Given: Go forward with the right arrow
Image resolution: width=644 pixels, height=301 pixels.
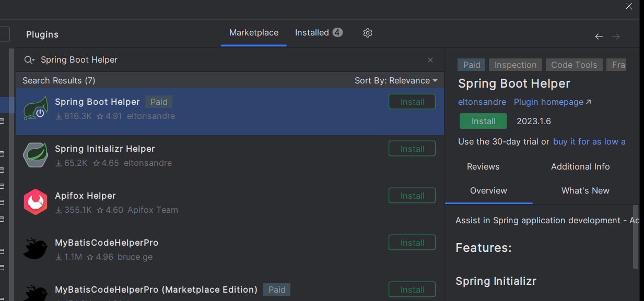Looking at the screenshot, I should coord(616,37).
